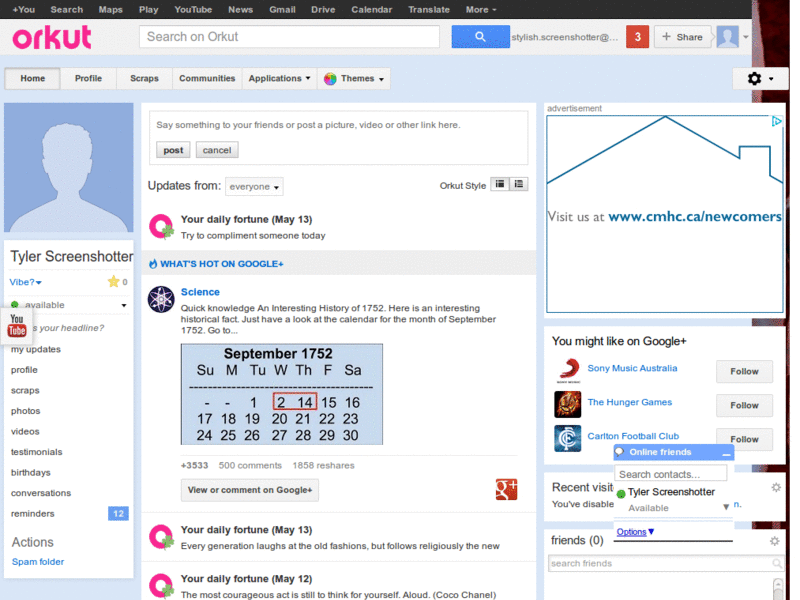This screenshot has width=800, height=600.
Task: Click the colorful Themes wheel icon
Action: (330, 79)
